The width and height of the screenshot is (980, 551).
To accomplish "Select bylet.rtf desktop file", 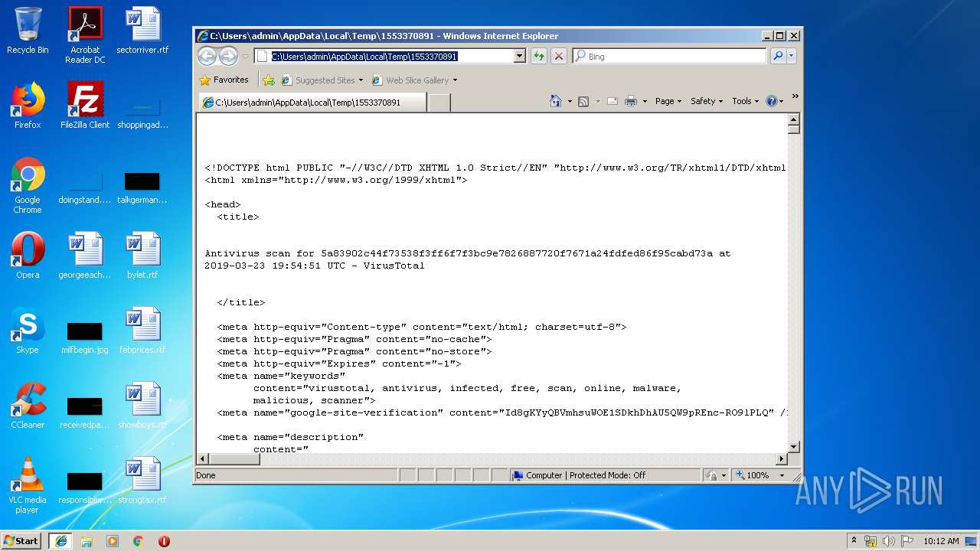I will pos(142,256).
